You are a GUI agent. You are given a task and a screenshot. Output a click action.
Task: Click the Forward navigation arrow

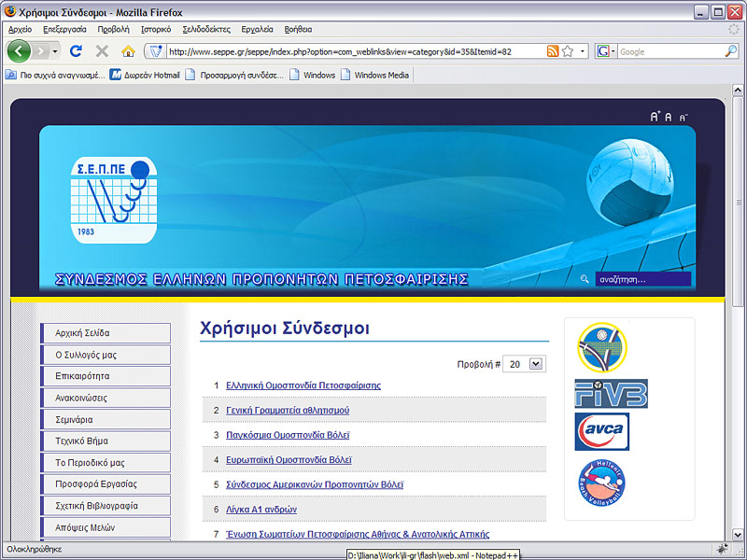point(41,51)
